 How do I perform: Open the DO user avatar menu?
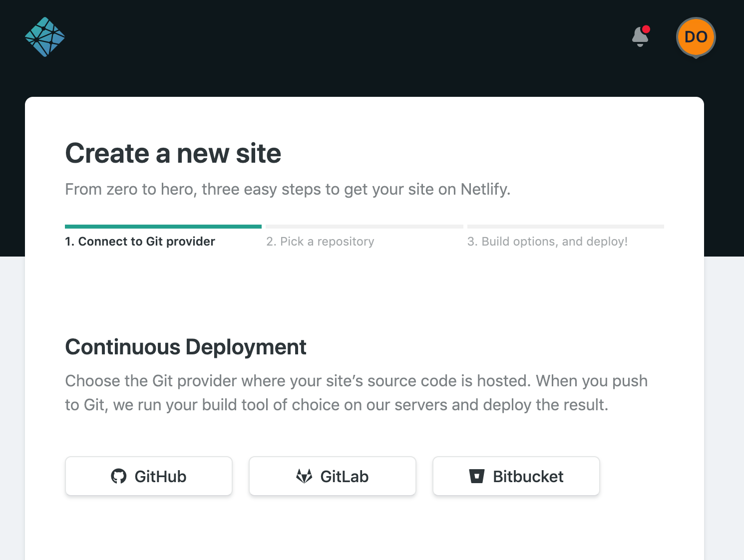point(696,37)
